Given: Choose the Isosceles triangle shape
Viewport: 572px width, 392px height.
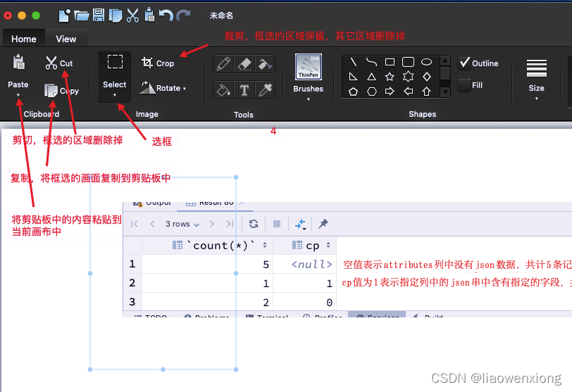Looking at the screenshot, I should pos(371,77).
